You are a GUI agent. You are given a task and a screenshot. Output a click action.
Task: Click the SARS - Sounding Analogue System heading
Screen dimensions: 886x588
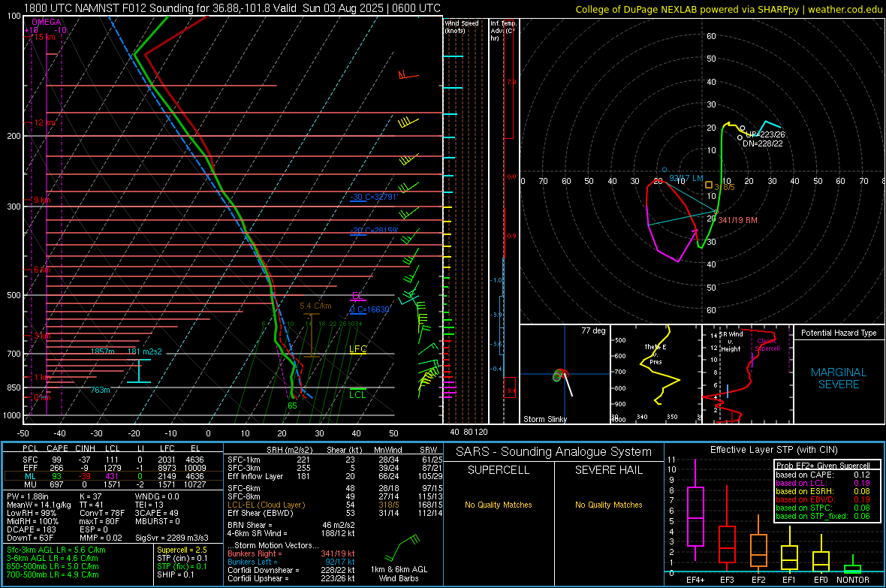point(554,452)
